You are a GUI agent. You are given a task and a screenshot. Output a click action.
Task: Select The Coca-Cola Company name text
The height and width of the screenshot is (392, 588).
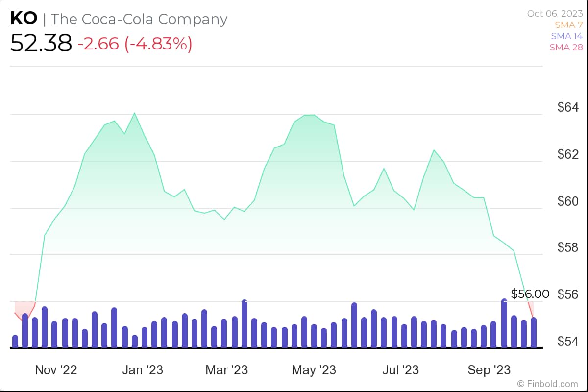(x=139, y=19)
